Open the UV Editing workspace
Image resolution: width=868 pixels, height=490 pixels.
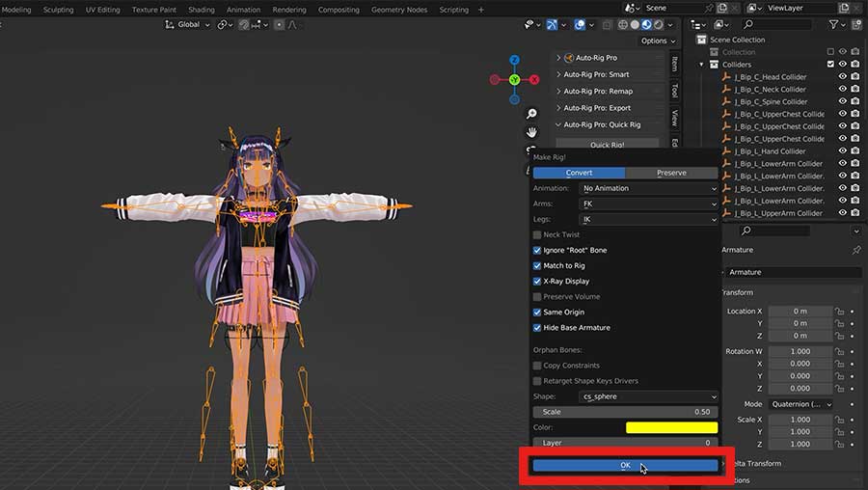coord(102,10)
